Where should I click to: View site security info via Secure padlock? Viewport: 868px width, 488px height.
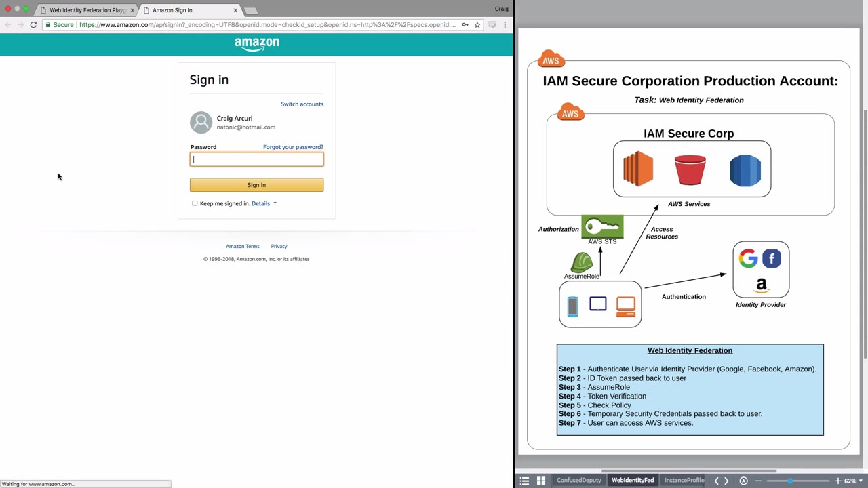pos(59,25)
